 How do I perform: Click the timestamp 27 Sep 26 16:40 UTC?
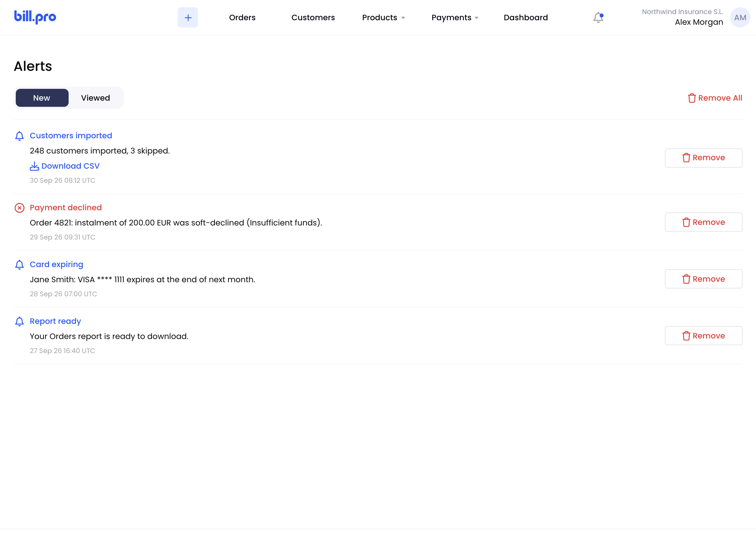click(x=62, y=351)
